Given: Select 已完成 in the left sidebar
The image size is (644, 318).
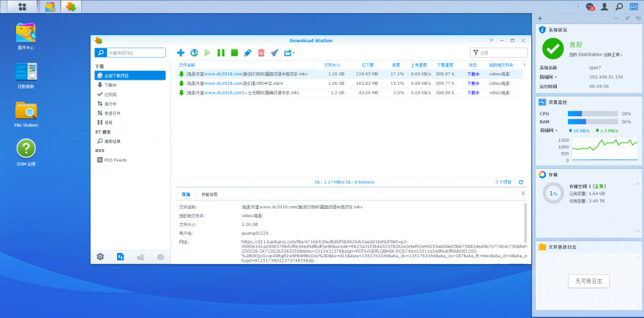Looking at the screenshot, I should (110, 94).
